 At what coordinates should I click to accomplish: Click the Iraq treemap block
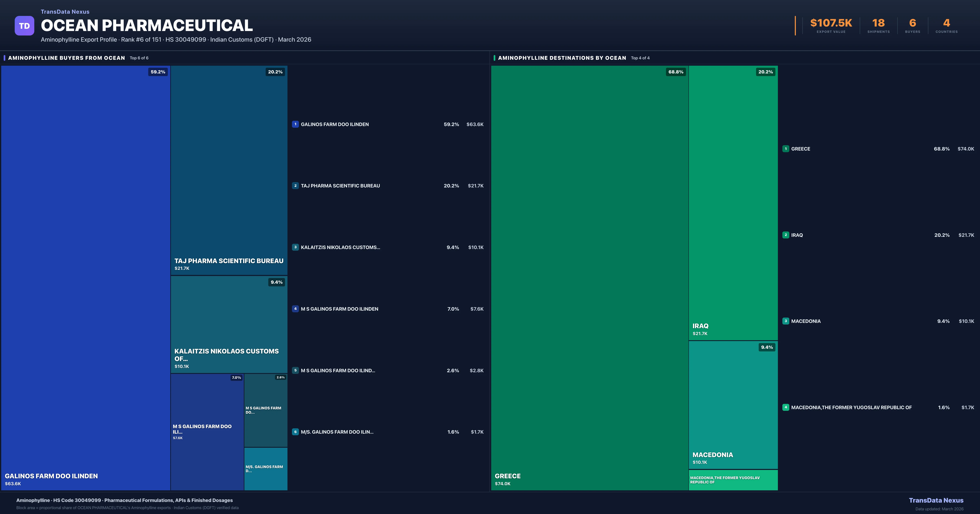733,203
